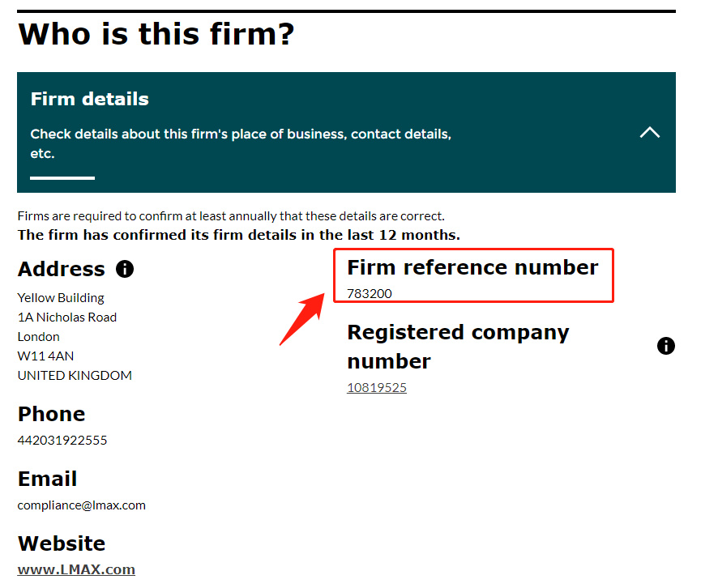This screenshot has height=588, width=718.
Task: Click the Phone section heading
Action: tap(51, 414)
